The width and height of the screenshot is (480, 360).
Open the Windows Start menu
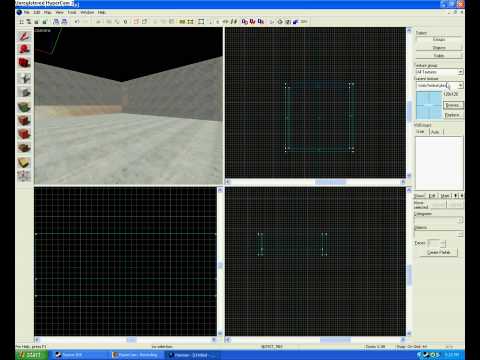31,355
